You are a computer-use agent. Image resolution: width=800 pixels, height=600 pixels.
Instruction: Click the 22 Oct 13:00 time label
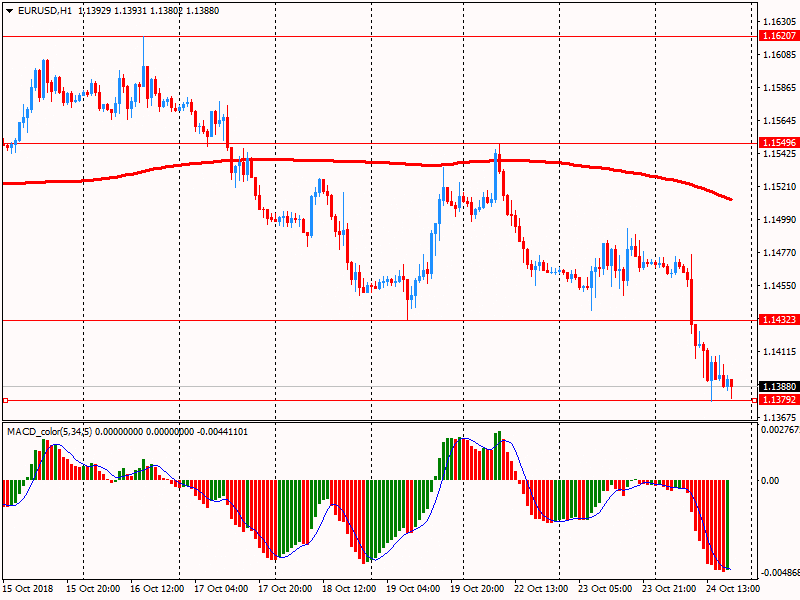(x=541, y=589)
